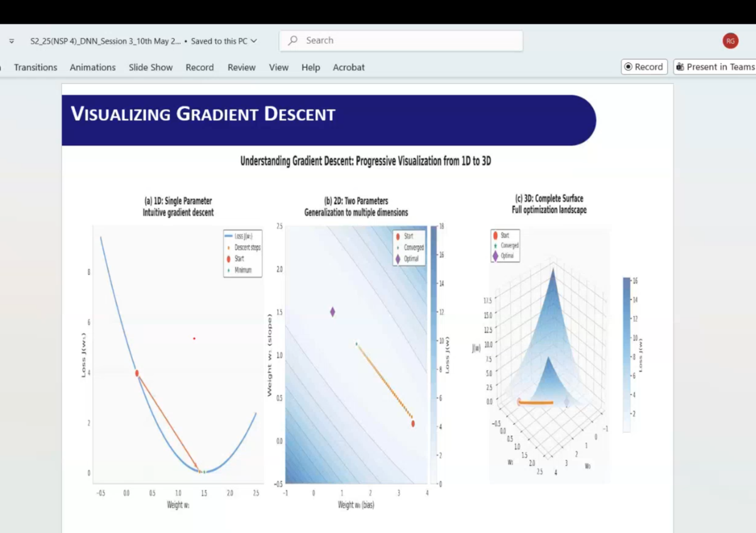Open the Transitions ribbon tab
The image size is (756, 533).
point(35,67)
